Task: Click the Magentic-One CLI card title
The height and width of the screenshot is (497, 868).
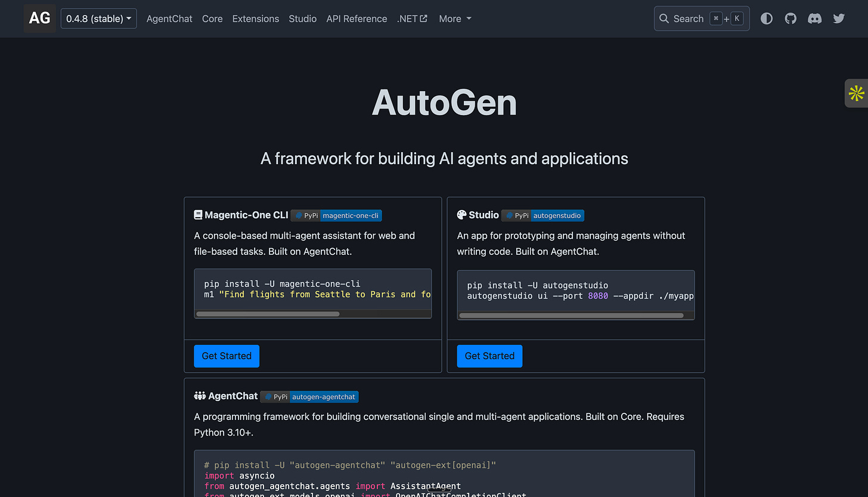Action: point(246,215)
